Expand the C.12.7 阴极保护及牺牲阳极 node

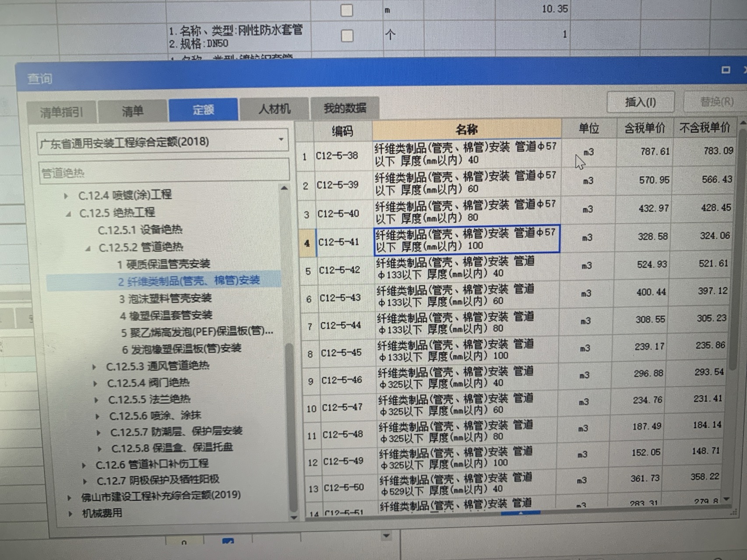[x=85, y=481]
